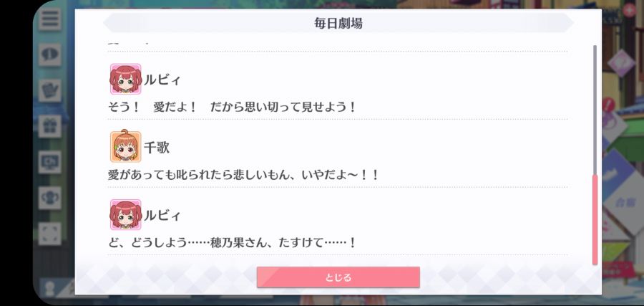Click the red exclamation notification badge
644x306 pixels.
click(609, 105)
